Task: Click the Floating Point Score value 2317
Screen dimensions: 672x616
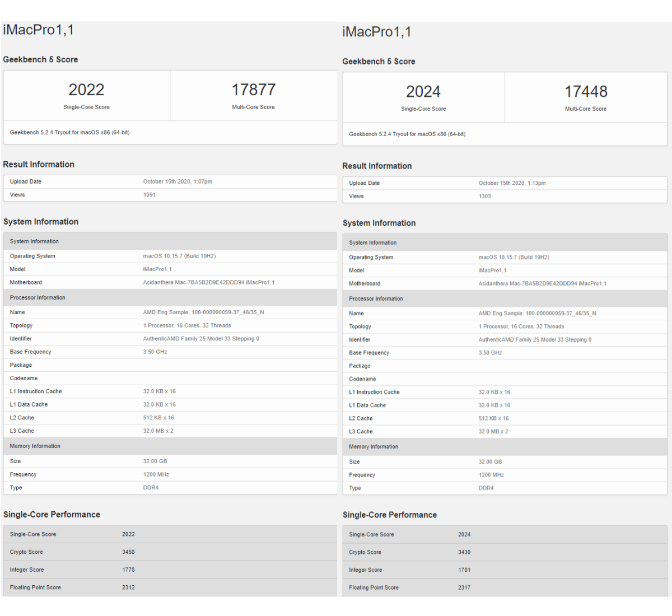Action: 464,587
